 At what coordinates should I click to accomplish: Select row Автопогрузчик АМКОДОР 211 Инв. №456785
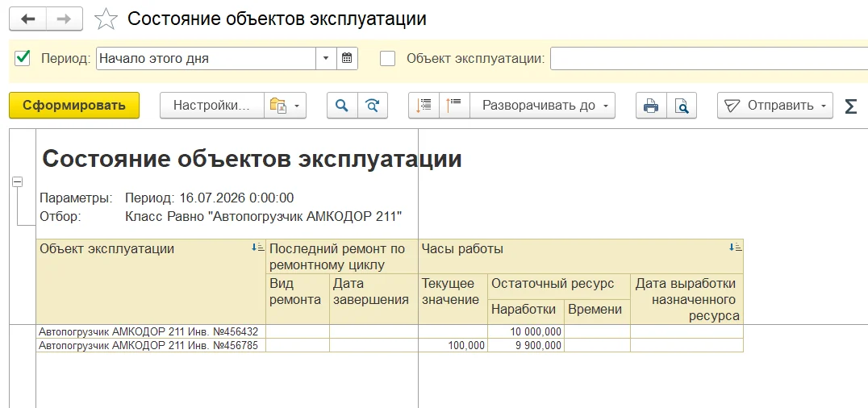pyautogui.click(x=151, y=345)
